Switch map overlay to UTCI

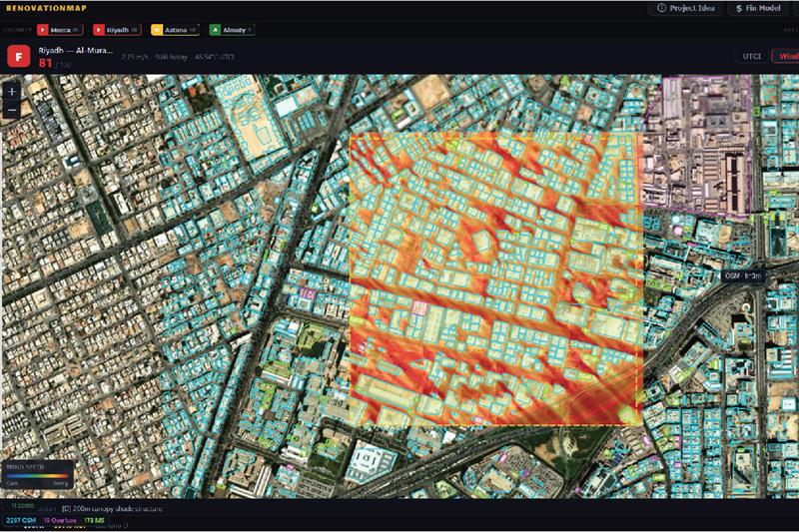pyautogui.click(x=752, y=56)
